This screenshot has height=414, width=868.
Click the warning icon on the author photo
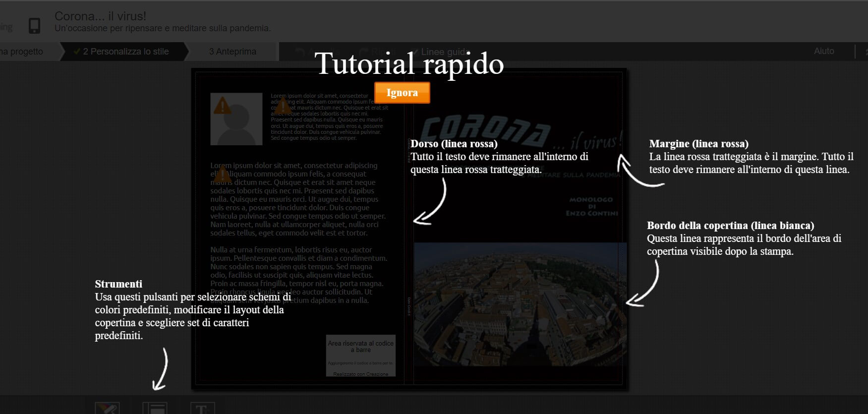tap(222, 106)
